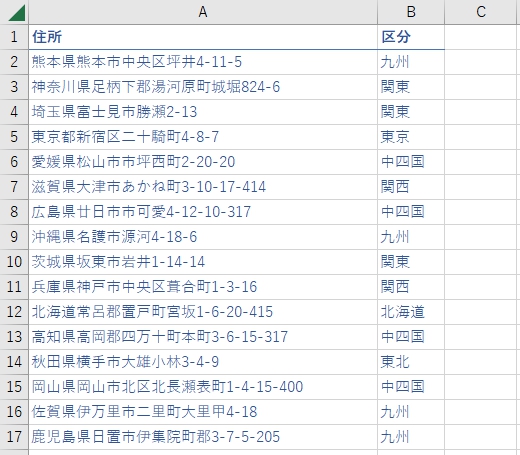This screenshot has width=520, height=455.
Task: Click 関東 in row 3
Action: [411, 87]
